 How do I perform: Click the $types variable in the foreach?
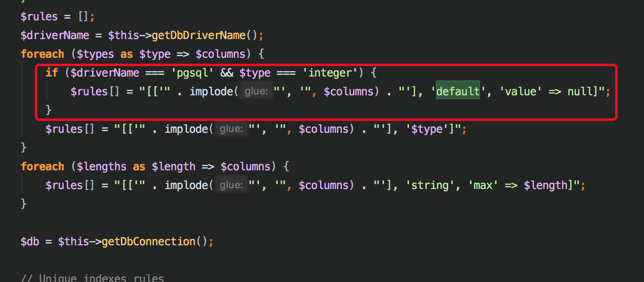[95, 54]
